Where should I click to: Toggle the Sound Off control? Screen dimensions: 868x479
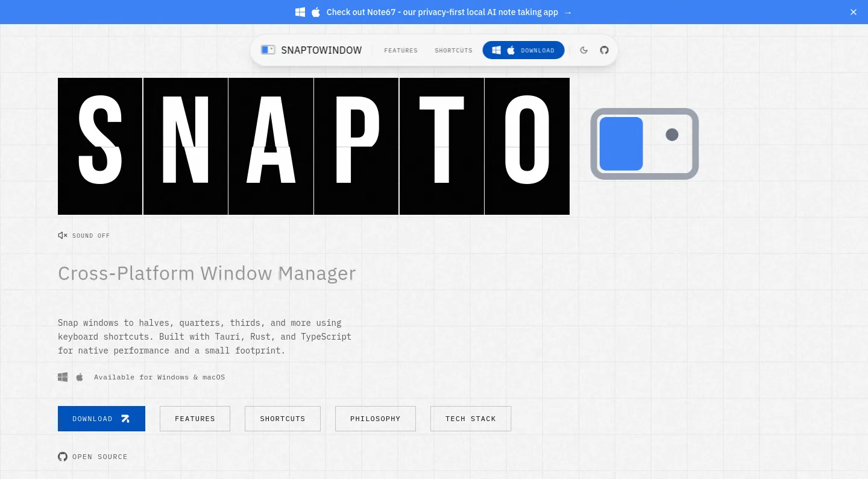pos(84,235)
